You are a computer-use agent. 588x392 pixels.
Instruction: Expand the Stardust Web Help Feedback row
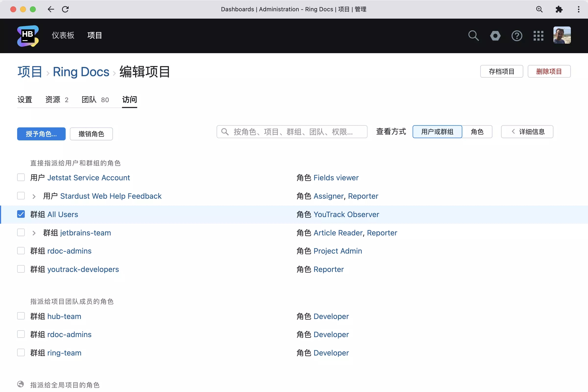tap(34, 196)
